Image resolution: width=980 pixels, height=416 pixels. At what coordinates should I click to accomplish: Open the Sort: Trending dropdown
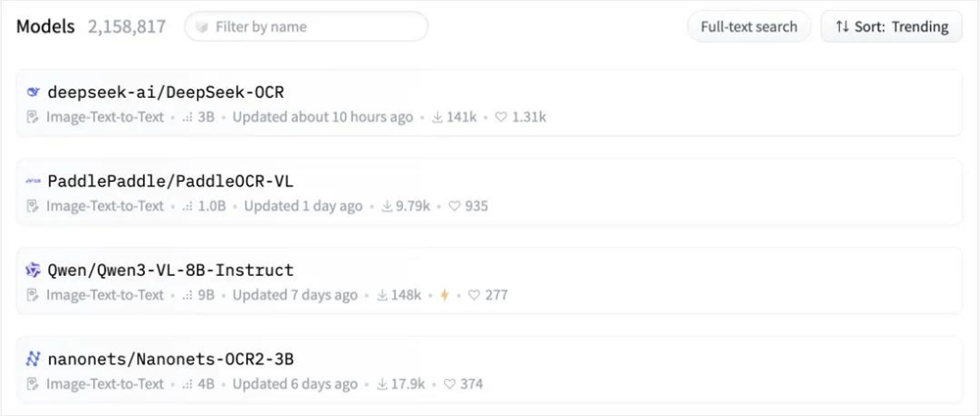891,26
